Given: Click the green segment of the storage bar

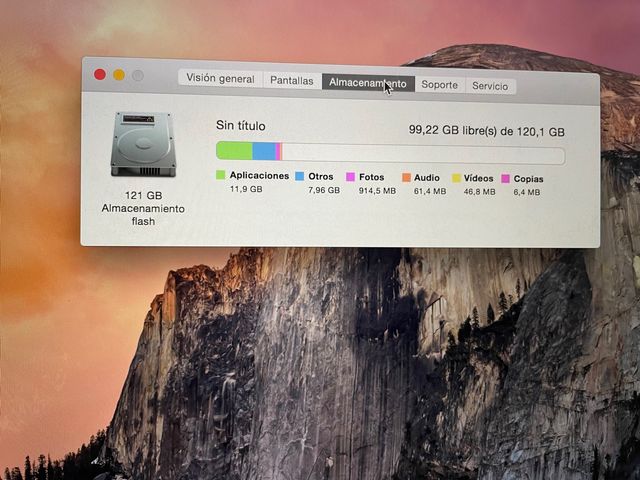Looking at the screenshot, I should (x=234, y=151).
